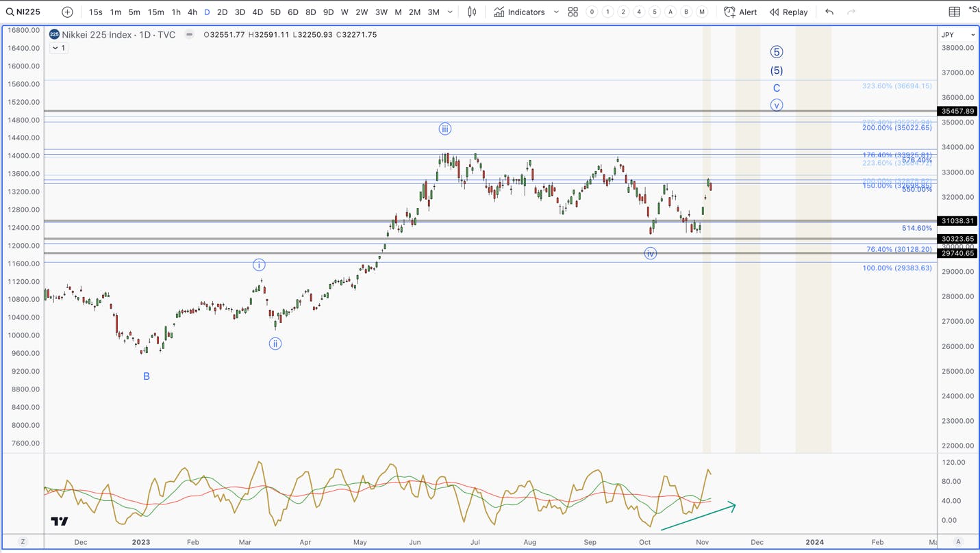Open the candlestick chart style selector
The width and height of the screenshot is (980, 553).
472,12
